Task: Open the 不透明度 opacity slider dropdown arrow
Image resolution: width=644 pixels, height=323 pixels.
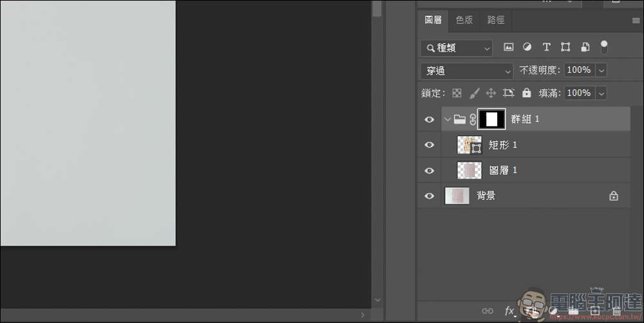Action: point(601,70)
